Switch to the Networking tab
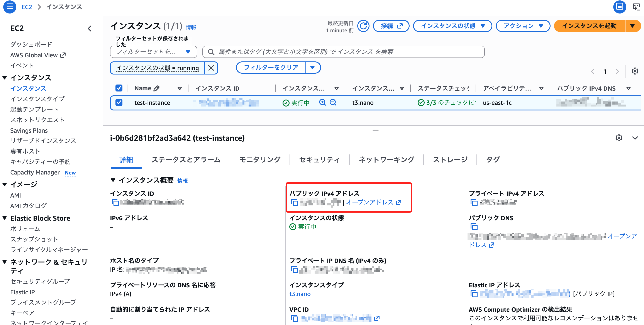This screenshot has width=644, height=325. [386, 160]
